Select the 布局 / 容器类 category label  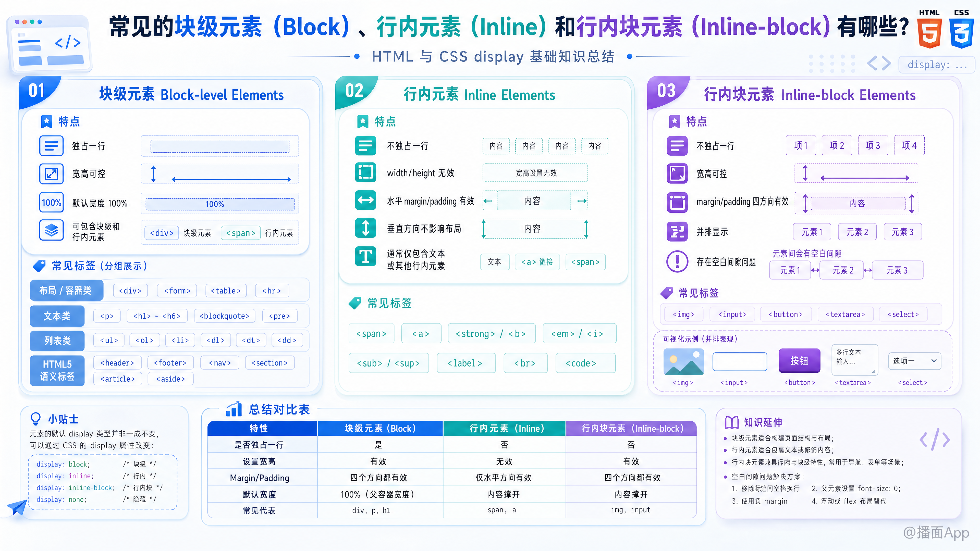pyautogui.click(x=66, y=291)
